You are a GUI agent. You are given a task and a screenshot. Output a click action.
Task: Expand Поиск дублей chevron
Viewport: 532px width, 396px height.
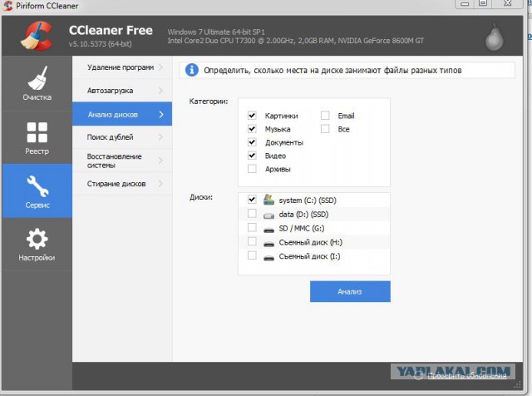tap(160, 137)
